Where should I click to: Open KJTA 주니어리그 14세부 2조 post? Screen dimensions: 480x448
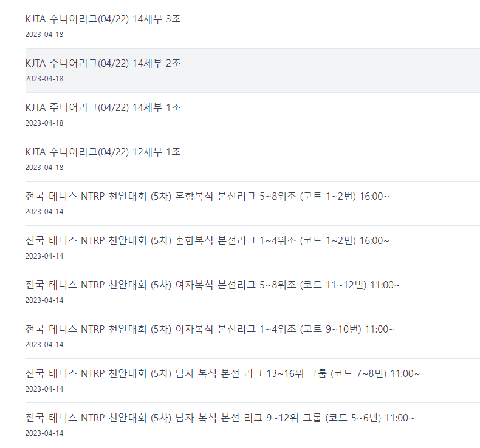pyautogui.click(x=103, y=63)
